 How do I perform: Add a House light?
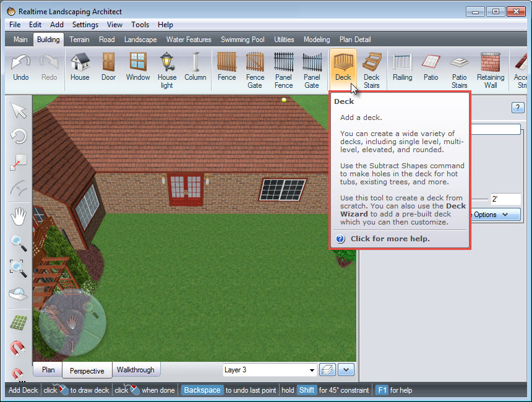tap(167, 71)
